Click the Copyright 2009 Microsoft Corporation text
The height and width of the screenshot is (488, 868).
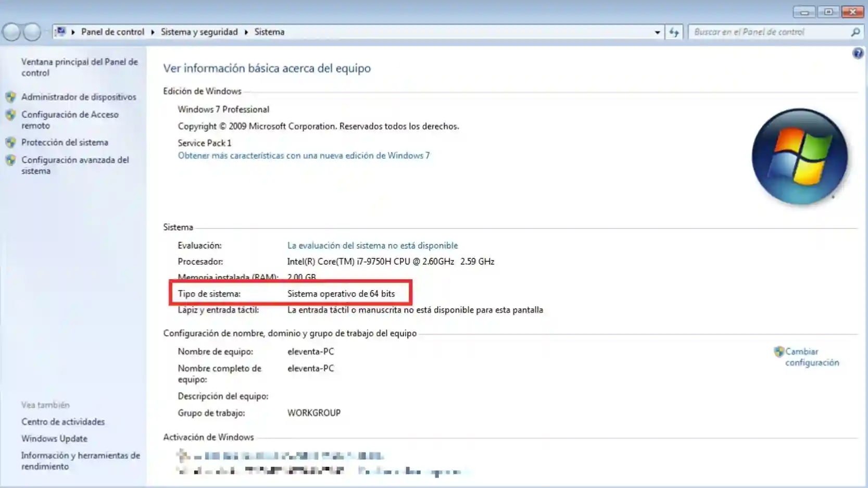pyautogui.click(x=318, y=126)
